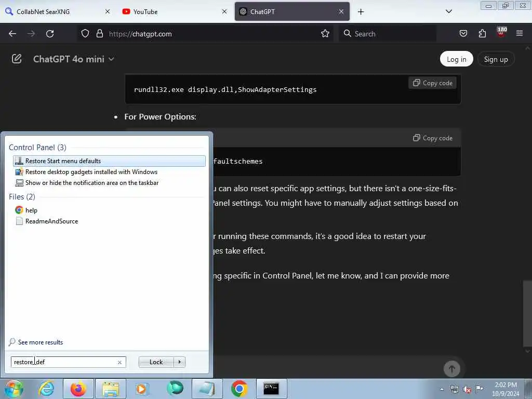Open the tracking protection shield
The width and height of the screenshot is (532, 399).
[85, 34]
